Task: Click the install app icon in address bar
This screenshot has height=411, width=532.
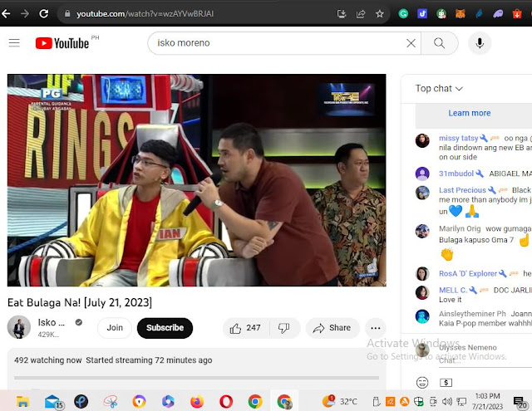Action: click(342, 14)
